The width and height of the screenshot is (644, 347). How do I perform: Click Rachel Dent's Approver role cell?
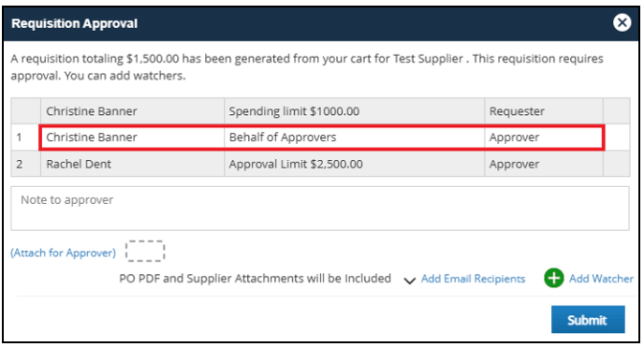(x=544, y=164)
